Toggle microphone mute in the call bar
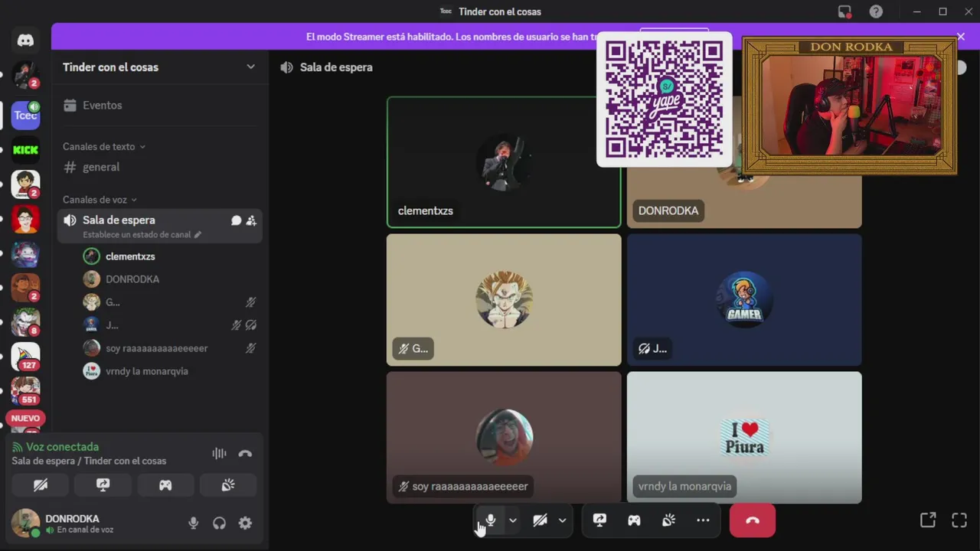980x551 pixels. [490, 520]
